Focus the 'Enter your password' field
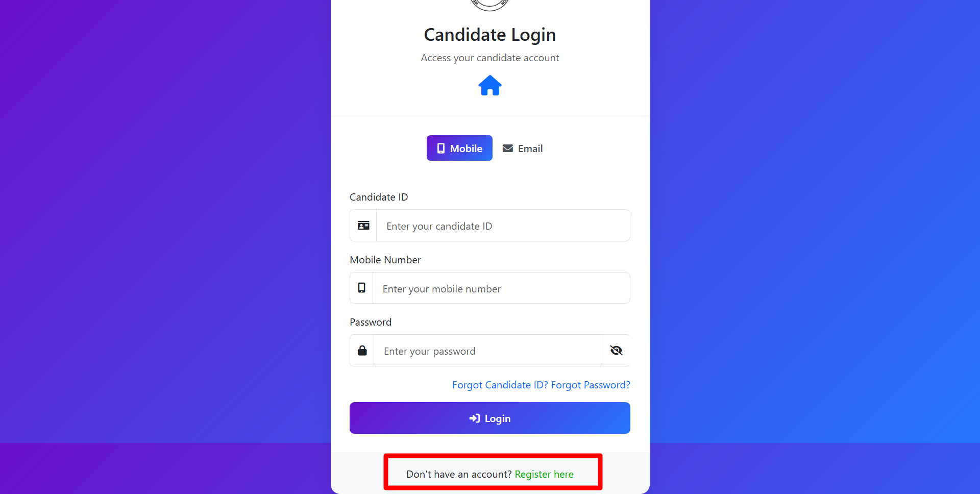 (x=487, y=351)
